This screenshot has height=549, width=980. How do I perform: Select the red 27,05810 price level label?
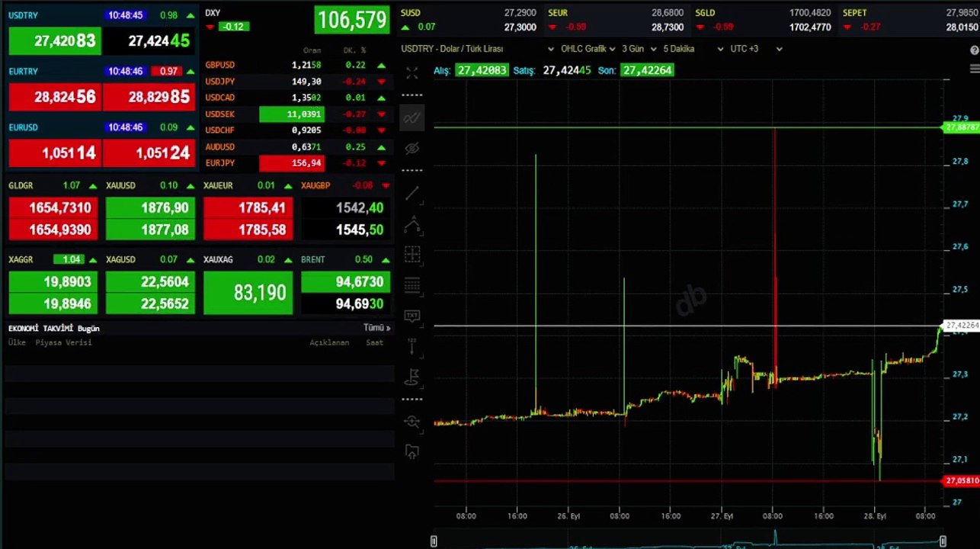[x=962, y=481]
